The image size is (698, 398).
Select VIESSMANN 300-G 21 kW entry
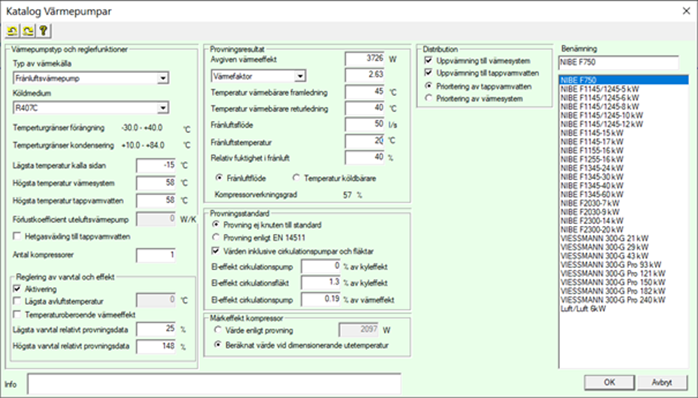click(x=623, y=239)
